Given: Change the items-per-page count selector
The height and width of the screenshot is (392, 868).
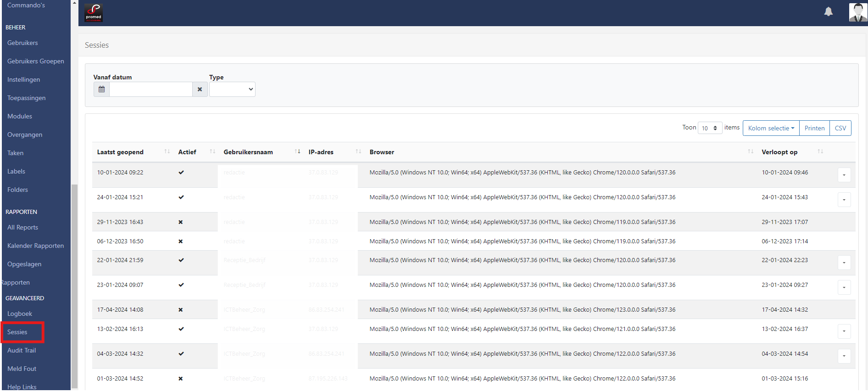Looking at the screenshot, I should (x=709, y=128).
